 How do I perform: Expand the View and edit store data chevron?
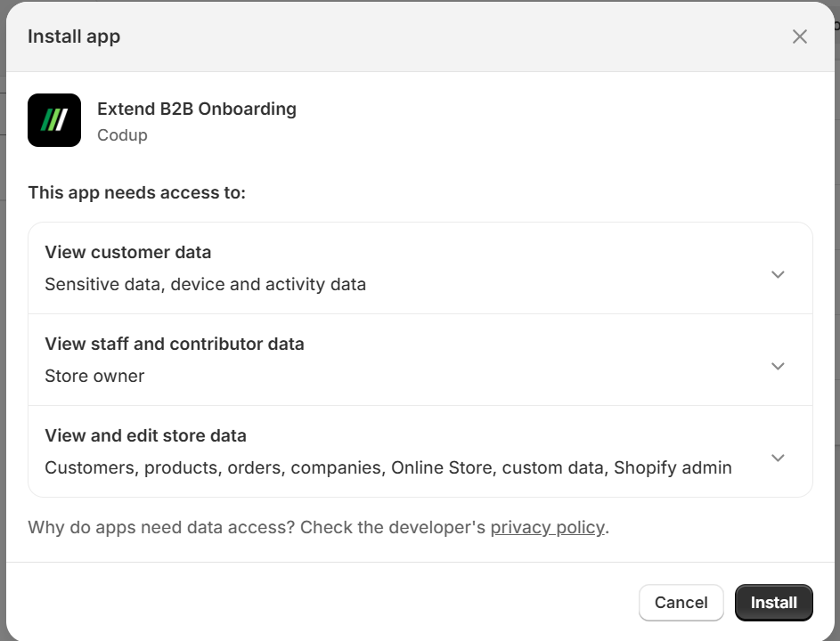(x=778, y=458)
